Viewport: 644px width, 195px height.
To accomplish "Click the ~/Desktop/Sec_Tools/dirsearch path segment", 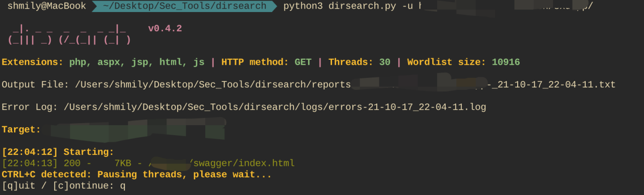I will pos(185,6).
